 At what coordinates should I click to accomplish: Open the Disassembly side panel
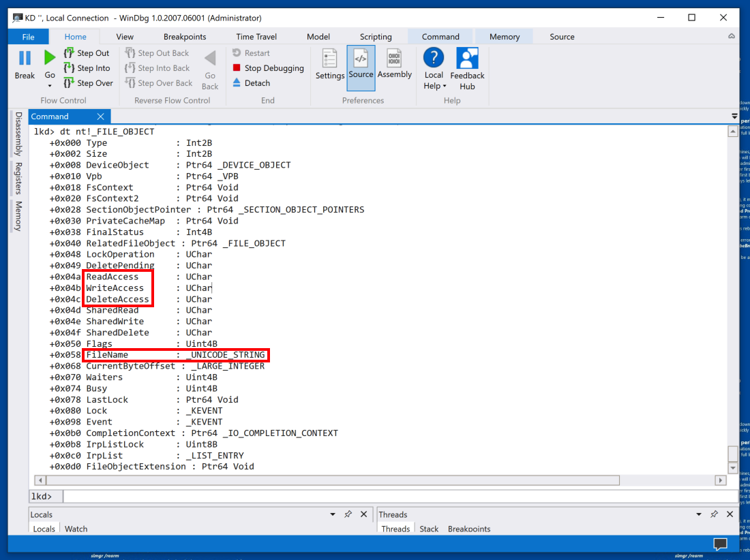point(18,134)
